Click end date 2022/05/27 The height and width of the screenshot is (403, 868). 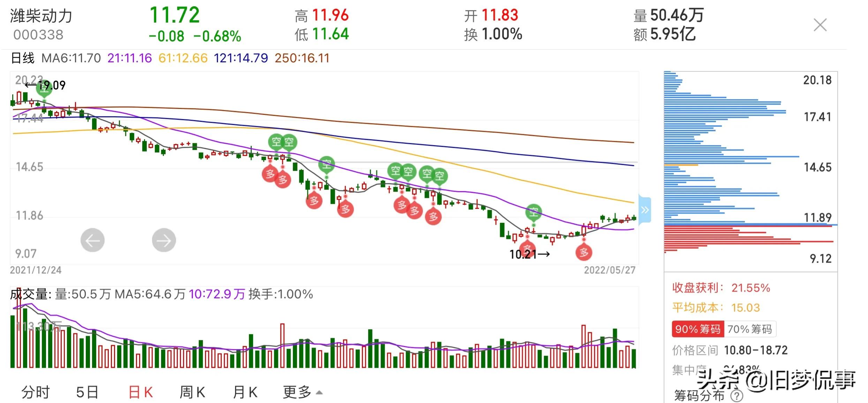[610, 270]
